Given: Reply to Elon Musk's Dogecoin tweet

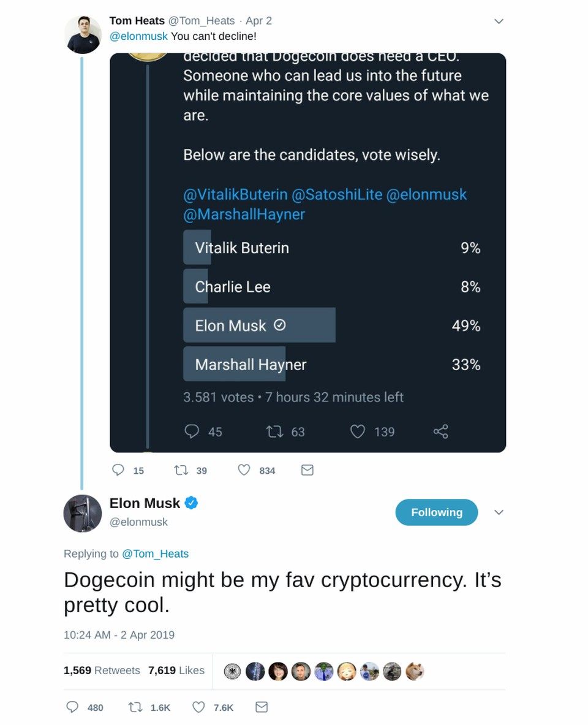Looking at the screenshot, I should point(72,707).
